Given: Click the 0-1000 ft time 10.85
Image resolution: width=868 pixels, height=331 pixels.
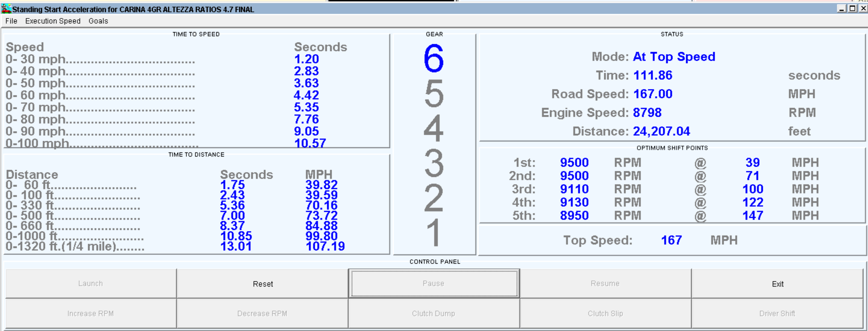Looking at the screenshot, I should click(x=236, y=236).
